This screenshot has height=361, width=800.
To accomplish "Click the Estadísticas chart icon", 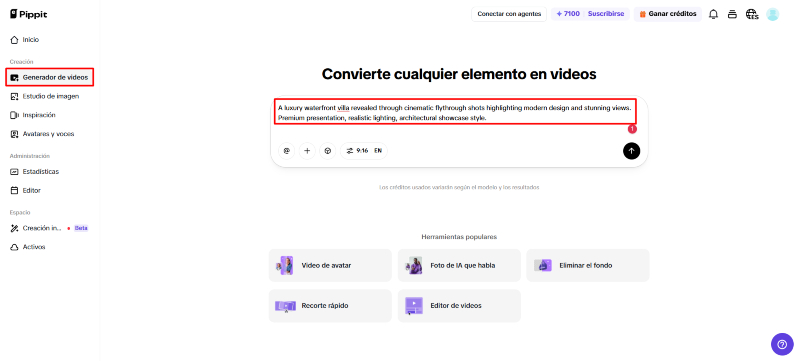I will click(14, 172).
